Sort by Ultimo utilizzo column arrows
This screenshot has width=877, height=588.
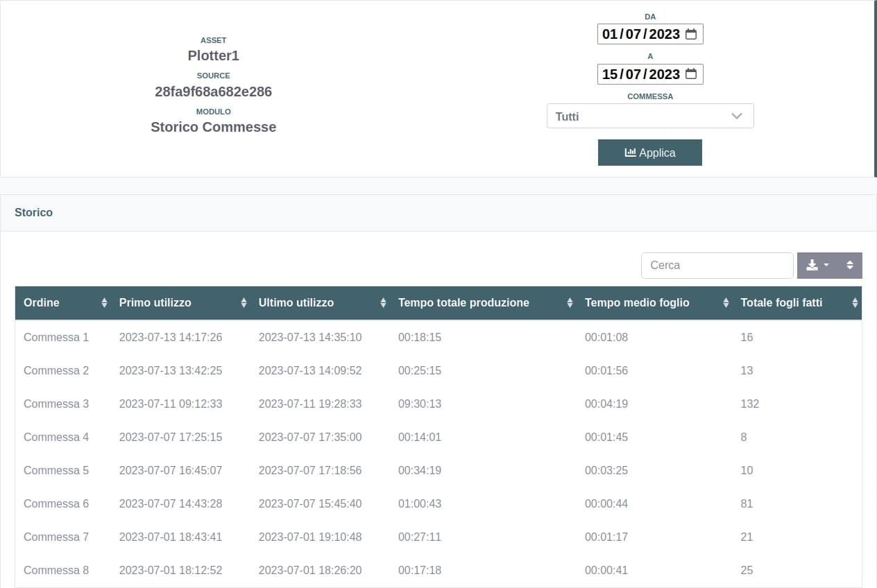point(383,303)
